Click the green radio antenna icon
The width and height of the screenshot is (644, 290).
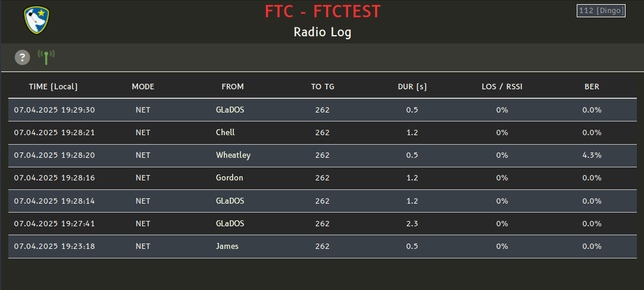point(46,57)
